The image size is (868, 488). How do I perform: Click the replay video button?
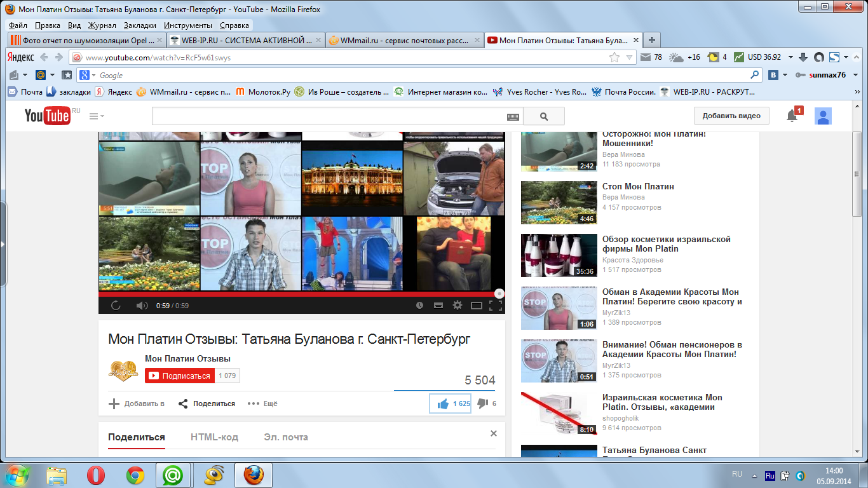point(116,306)
